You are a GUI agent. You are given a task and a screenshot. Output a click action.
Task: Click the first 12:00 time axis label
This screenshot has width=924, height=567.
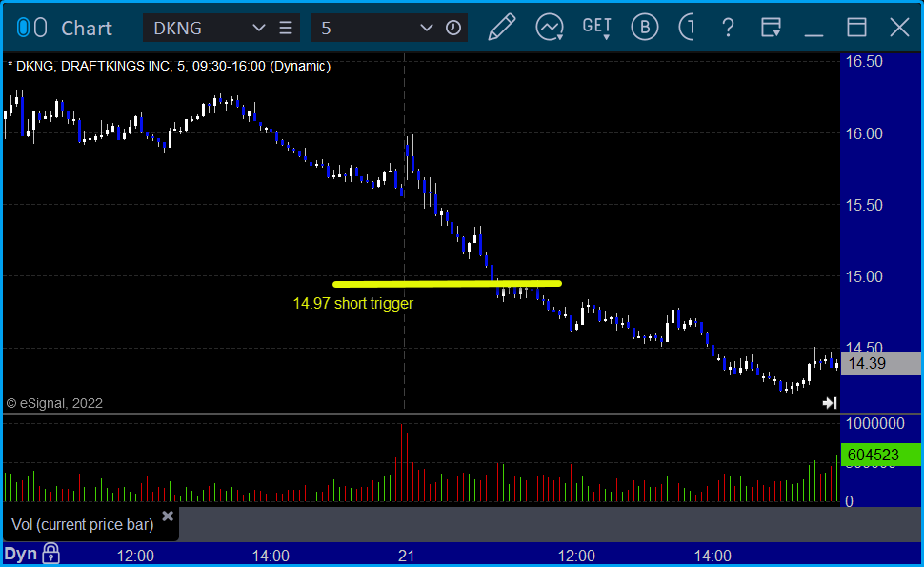tap(135, 556)
